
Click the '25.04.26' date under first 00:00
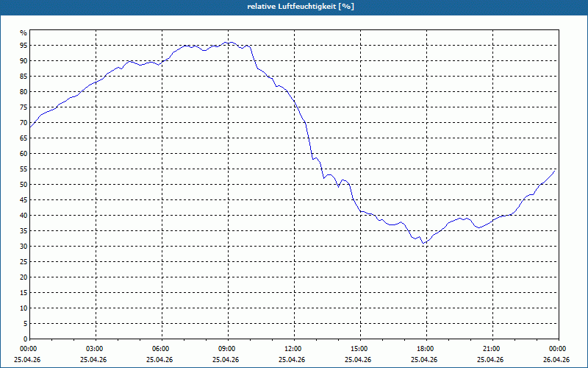pos(27,360)
